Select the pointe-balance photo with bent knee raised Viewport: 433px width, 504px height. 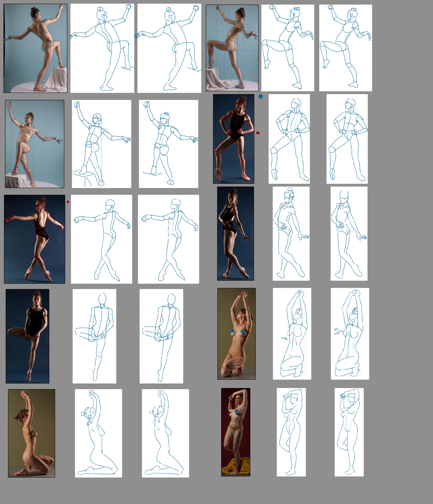(x=27, y=336)
